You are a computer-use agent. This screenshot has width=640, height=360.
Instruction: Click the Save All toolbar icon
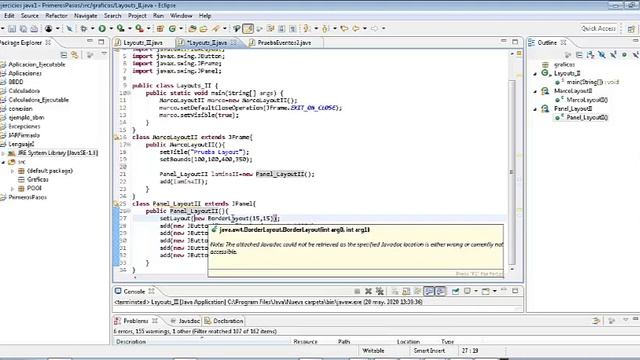(23, 29)
